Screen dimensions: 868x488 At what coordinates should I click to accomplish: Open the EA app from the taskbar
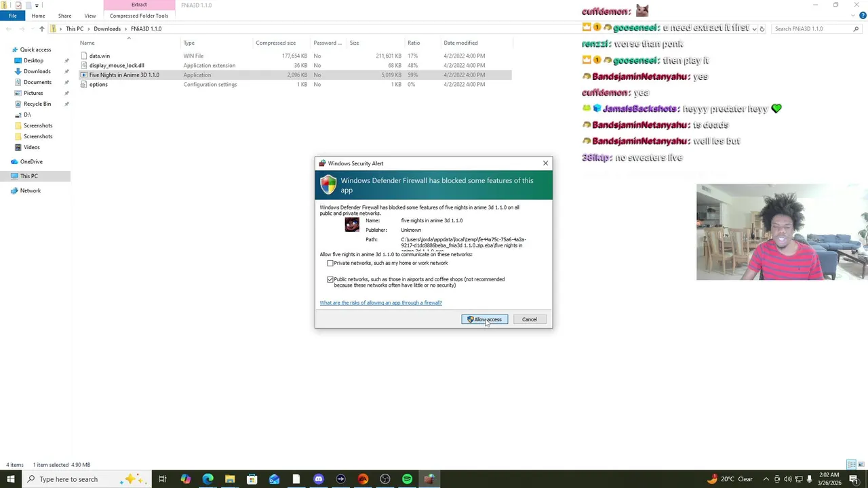tap(363, 479)
